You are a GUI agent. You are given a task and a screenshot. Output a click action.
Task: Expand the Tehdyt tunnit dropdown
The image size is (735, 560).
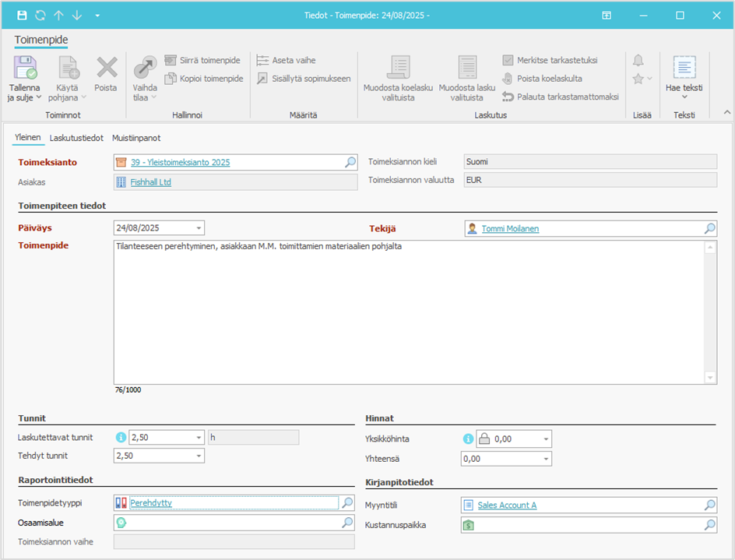[x=199, y=456]
